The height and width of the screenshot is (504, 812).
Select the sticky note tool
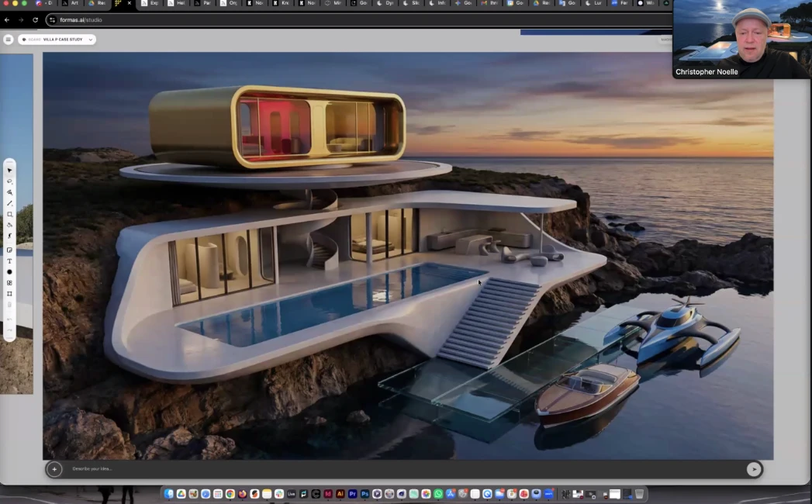pos(9,250)
